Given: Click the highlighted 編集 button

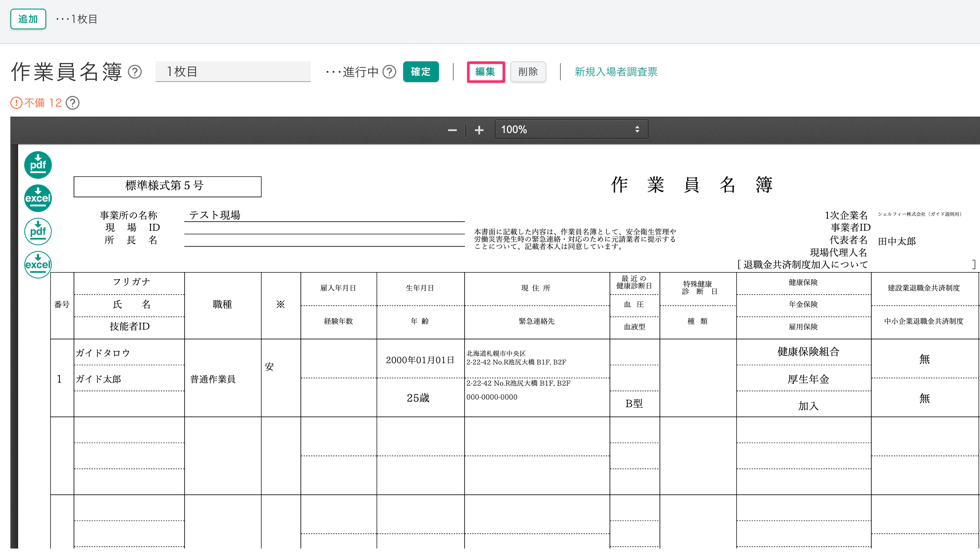Looking at the screenshot, I should pyautogui.click(x=486, y=72).
